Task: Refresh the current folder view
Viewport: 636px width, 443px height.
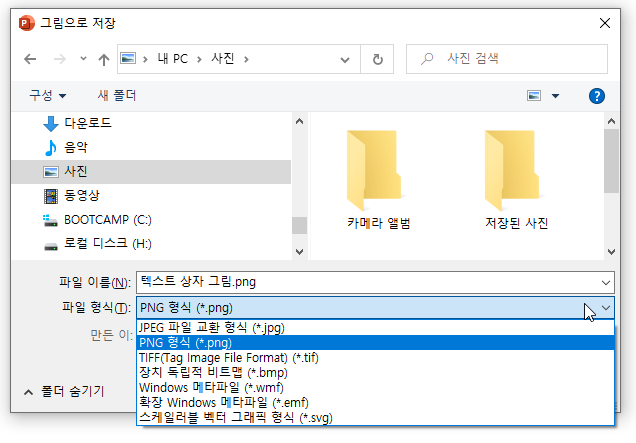Action: 377,60
